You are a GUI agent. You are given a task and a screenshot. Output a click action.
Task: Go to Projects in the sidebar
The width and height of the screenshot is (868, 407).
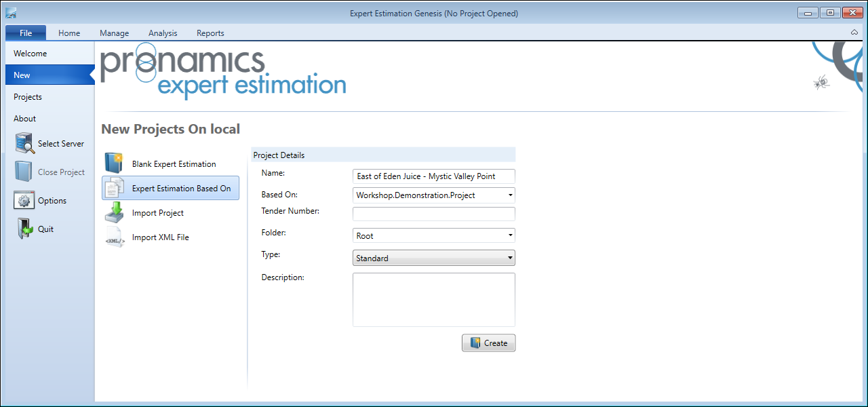[28, 97]
